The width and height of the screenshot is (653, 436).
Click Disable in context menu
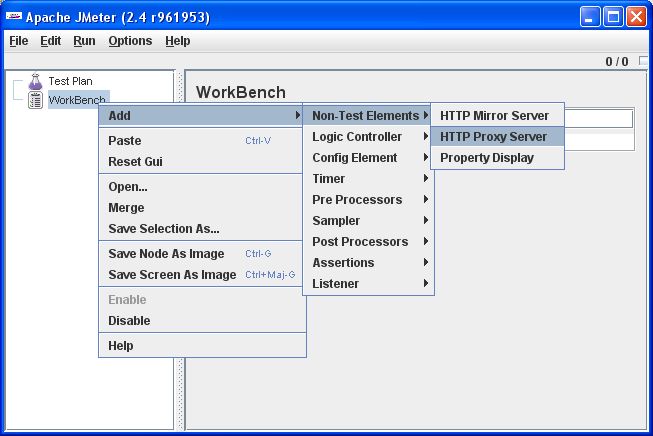click(x=129, y=321)
